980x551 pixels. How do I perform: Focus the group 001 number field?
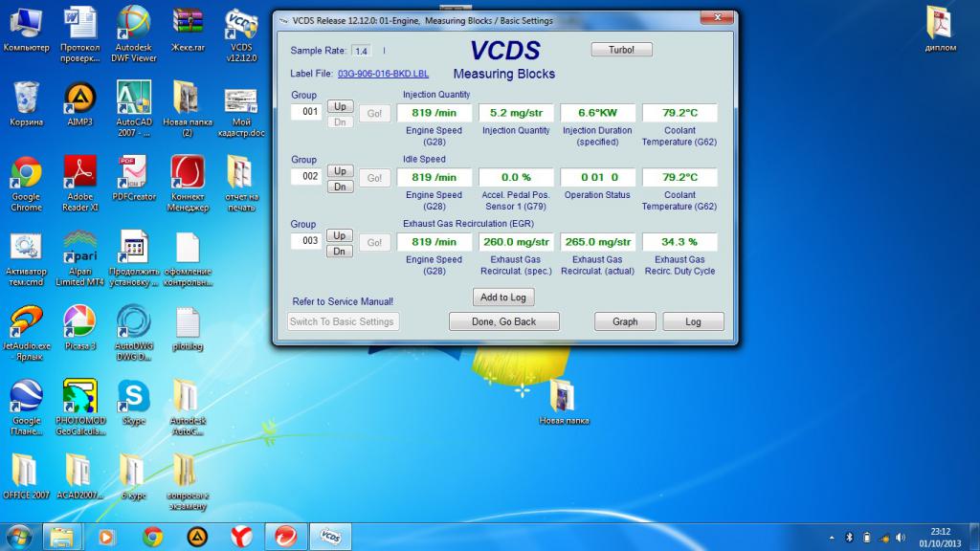306,112
